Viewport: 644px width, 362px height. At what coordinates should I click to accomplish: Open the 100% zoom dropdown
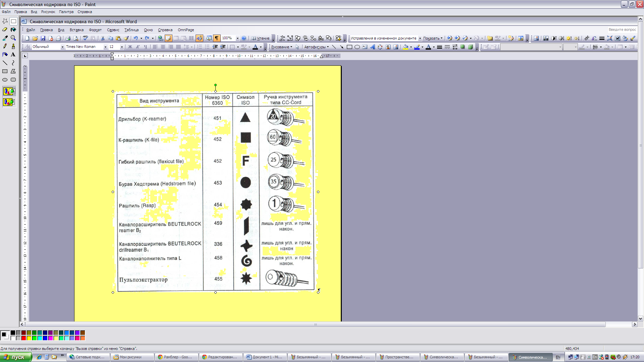point(237,38)
